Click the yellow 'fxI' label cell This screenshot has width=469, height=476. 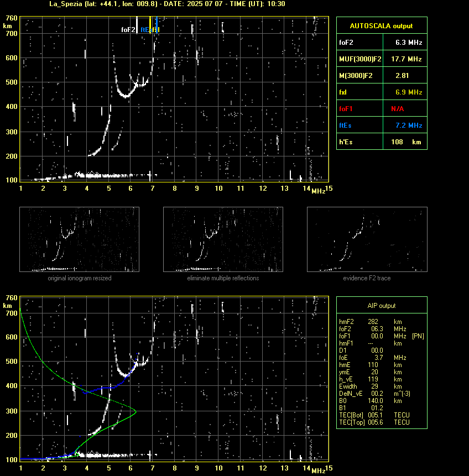point(359,92)
